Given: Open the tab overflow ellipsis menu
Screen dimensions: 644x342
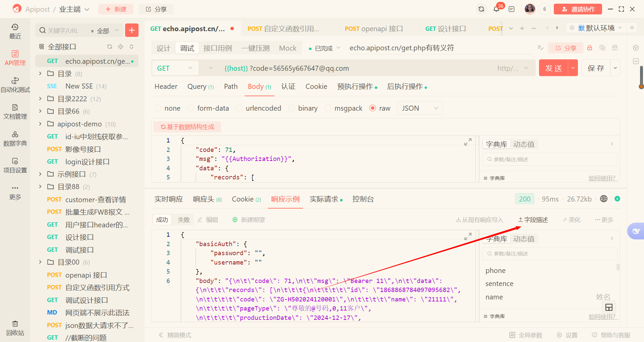Looking at the screenshot, I should (x=534, y=28).
